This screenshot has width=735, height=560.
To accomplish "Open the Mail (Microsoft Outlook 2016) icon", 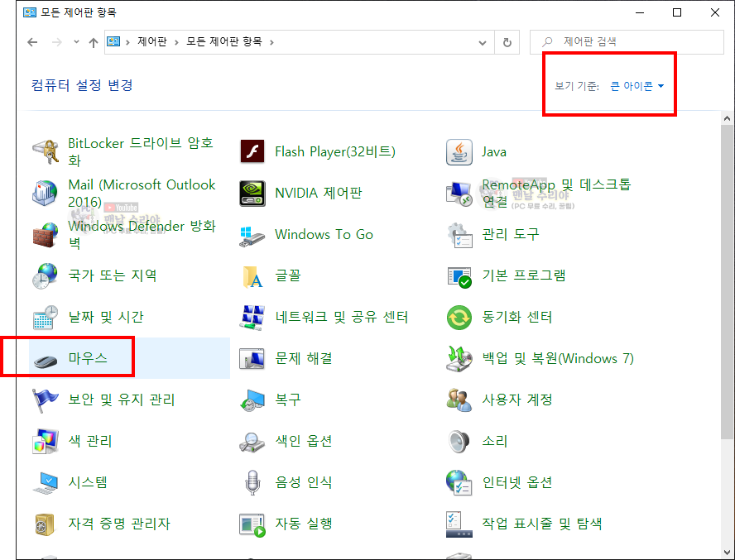I will click(46, 193).
